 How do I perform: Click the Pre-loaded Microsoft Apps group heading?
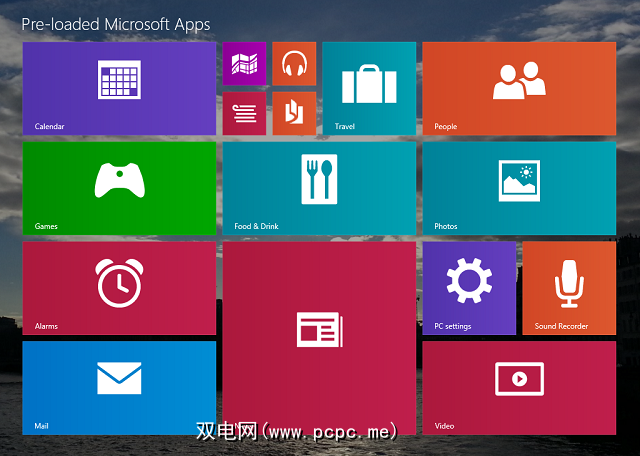coord(116,24)
